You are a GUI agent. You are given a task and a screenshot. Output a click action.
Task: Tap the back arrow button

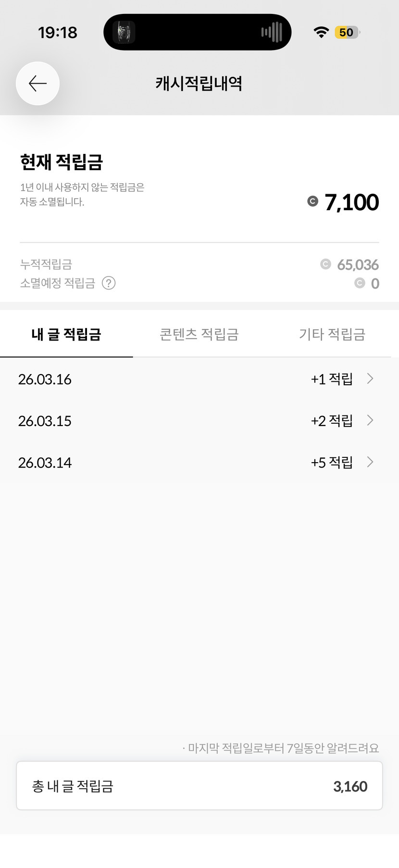pos(37,84)
